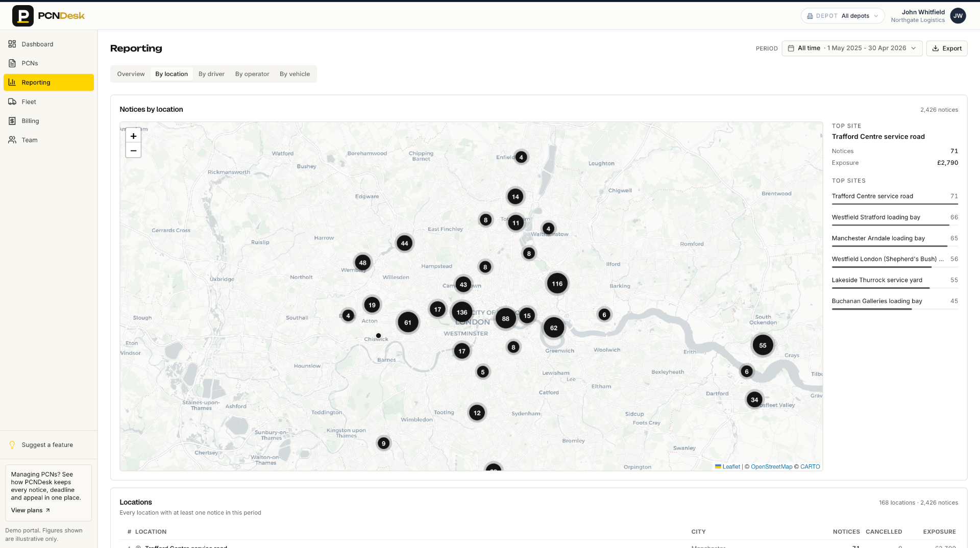Click the 4 marker near Enfield
The width and height of the screenshot is (980, 548).
(x=521, y=157)
